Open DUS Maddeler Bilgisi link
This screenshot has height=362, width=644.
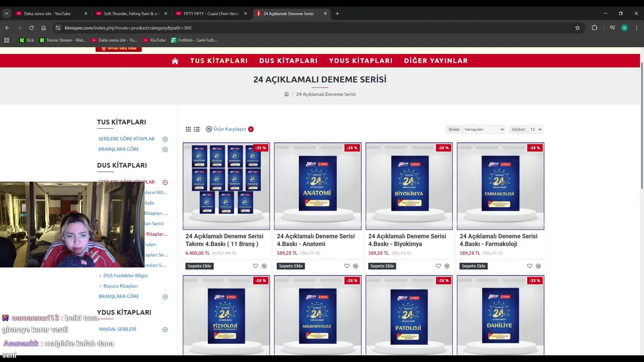click(x=125, y=276)
